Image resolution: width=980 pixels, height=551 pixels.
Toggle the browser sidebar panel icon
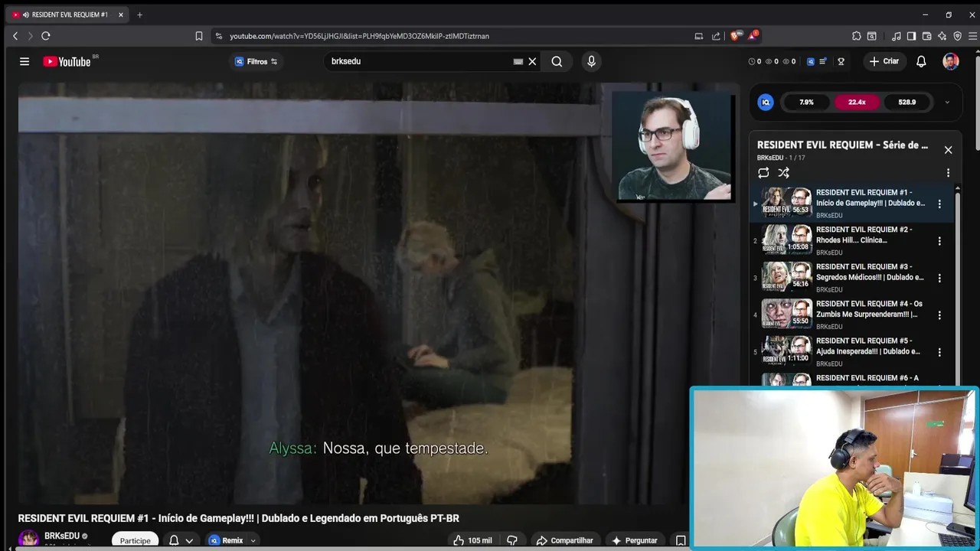[x=911, y=36]
